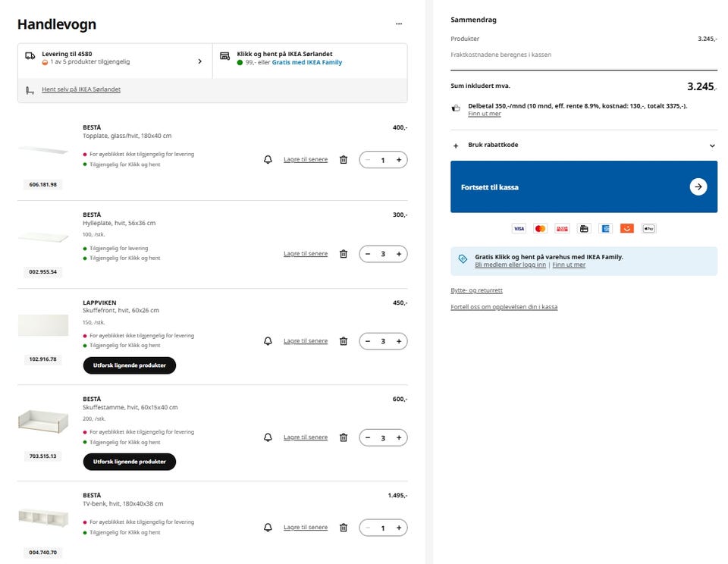Click the IKEA Family tag icon

coord(463,258)
